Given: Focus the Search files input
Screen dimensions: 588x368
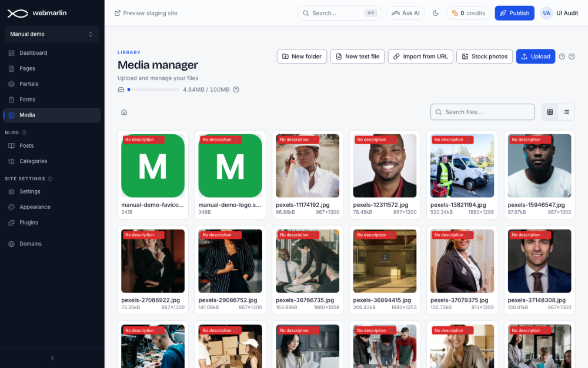Looking at the screenshot, I should (x=483, y=112).
